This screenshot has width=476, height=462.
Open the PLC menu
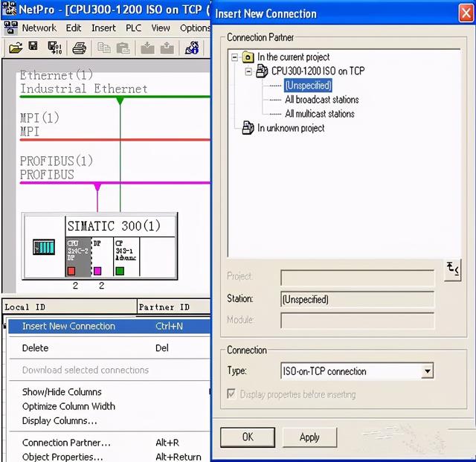[133, 28]
